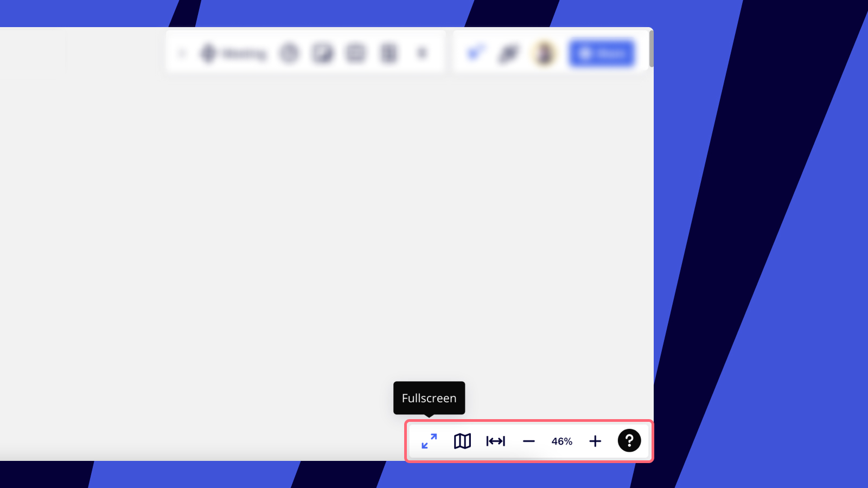Open the blurred user avatar at top

[x=545, y=53]
